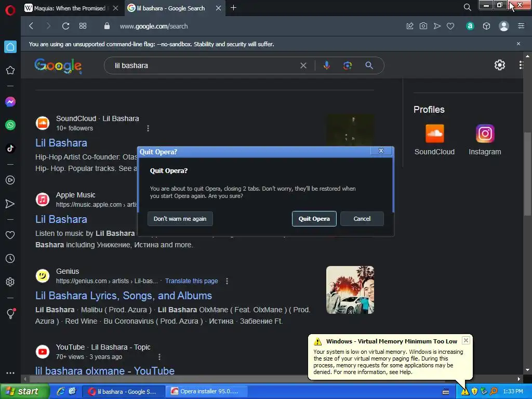The height and width of the screenshot is (399, 532).
Task: Go back to the previous page
Action: [31, 26]
